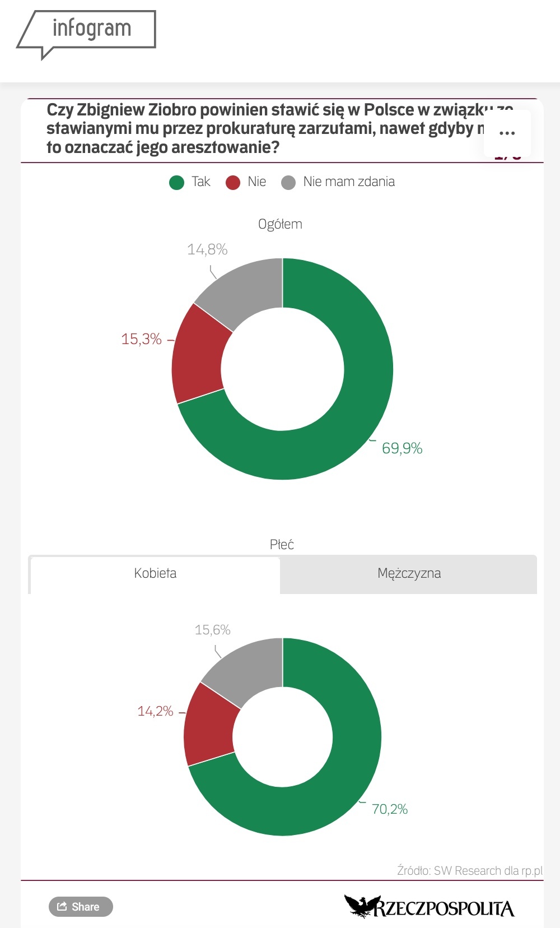Click the share arrow icon
560x928 pixels.
pos(62,906)
